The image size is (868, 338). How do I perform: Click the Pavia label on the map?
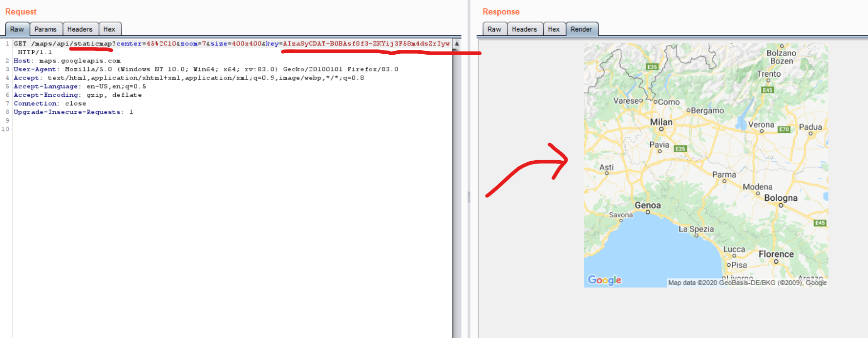[x=659, y=145]
